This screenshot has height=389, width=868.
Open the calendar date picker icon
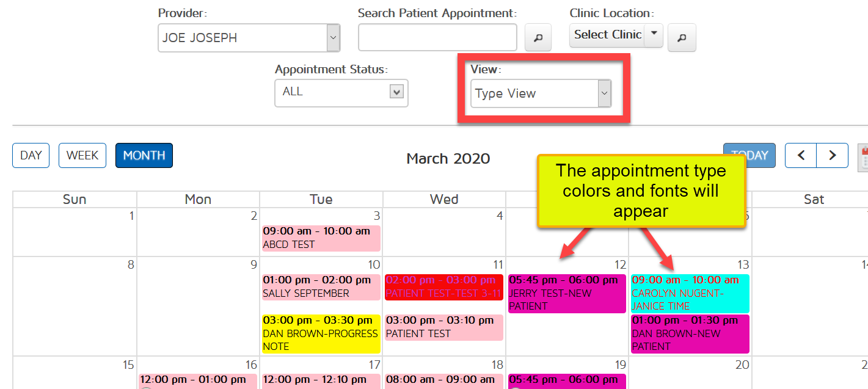pyautogui.click(x=863, y=156)
